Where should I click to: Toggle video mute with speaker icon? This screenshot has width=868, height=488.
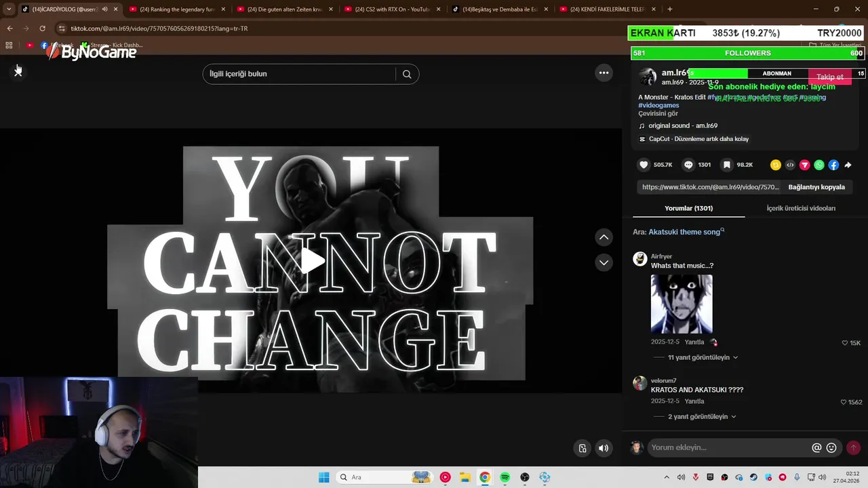603,448
